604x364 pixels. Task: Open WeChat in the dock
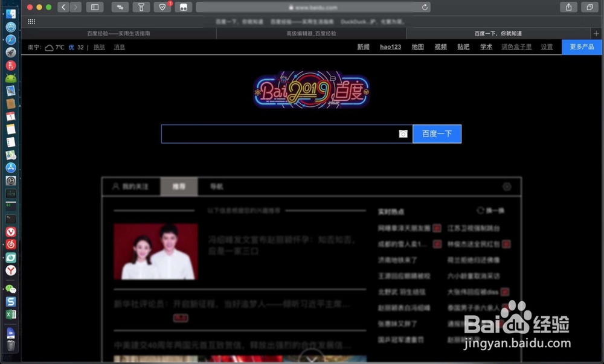11,289
